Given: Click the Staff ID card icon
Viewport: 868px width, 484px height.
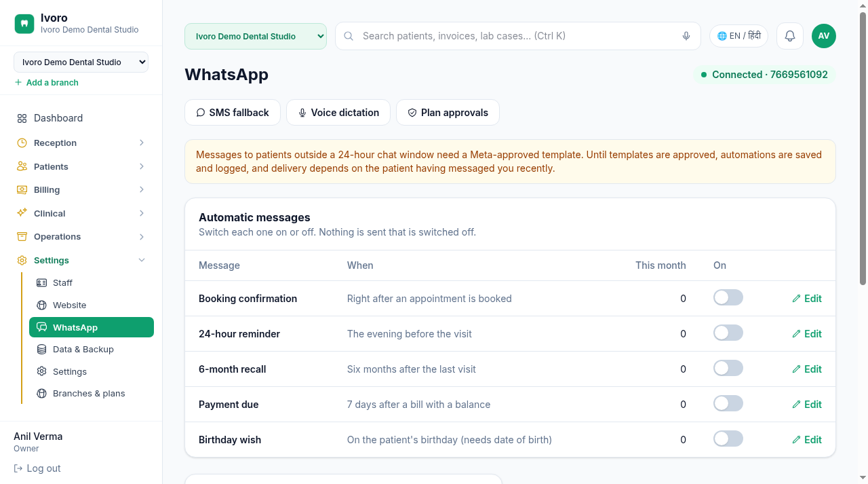Looking at the screenshot, I should (x=41, y=282).
